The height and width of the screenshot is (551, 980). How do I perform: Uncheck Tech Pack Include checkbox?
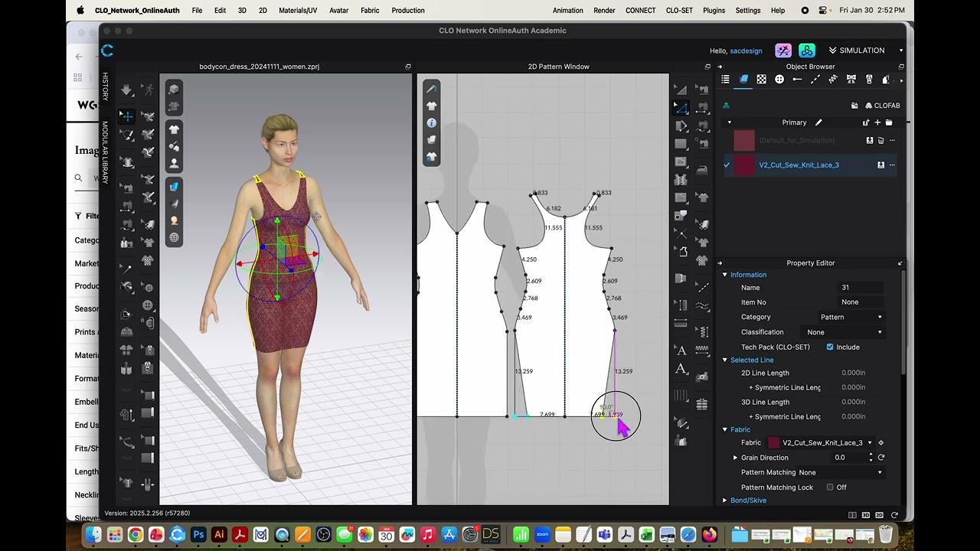[x=829, y=347]
